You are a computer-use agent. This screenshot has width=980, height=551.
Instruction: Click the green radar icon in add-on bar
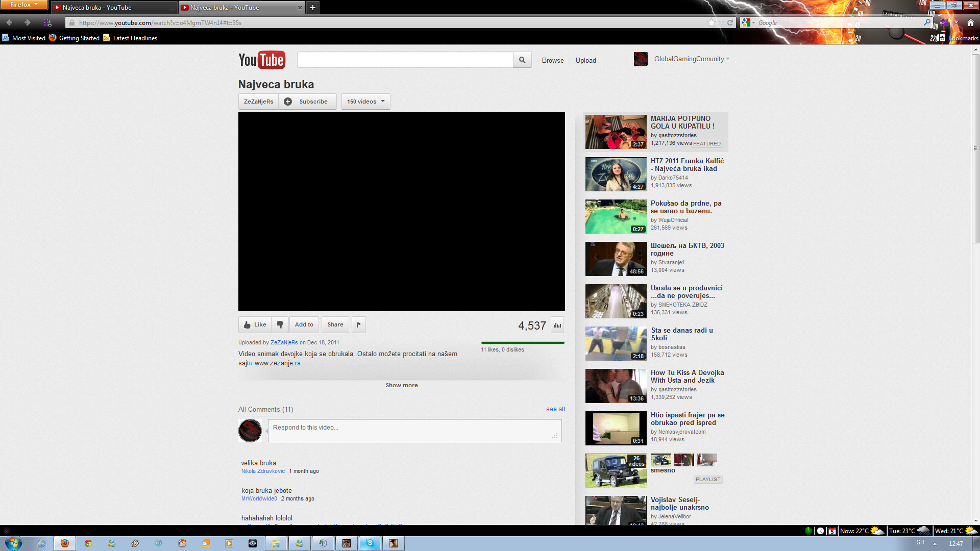point(808,531)
